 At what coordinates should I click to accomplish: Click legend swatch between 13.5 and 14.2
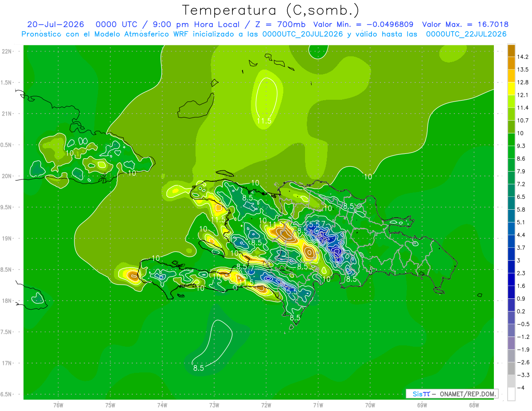[x=511, y=63]
